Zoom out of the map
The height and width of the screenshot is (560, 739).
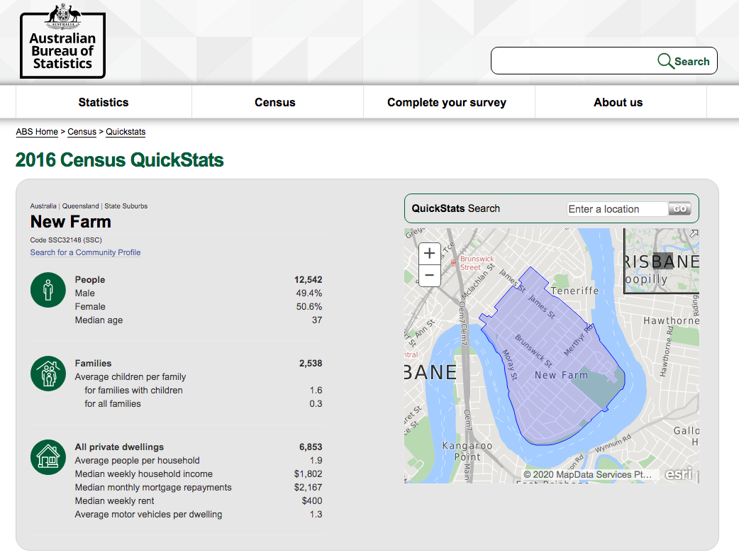[x=429, y=275]
